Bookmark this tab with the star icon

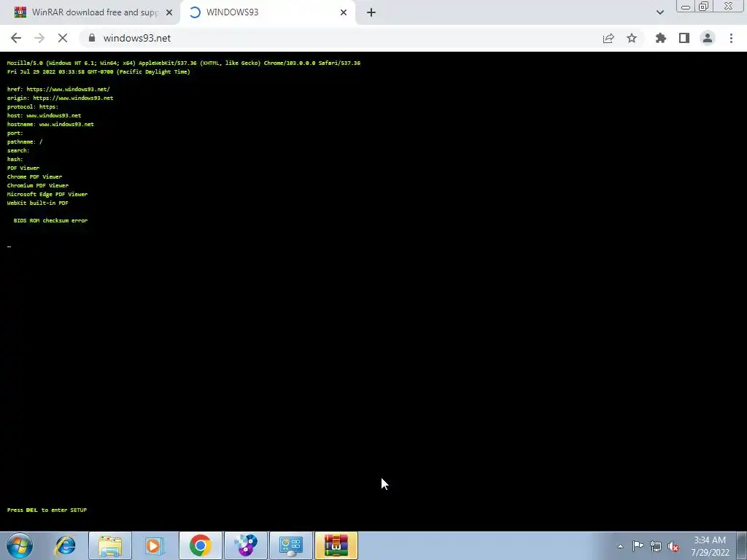pyautogui.click(x=632, y=38)
